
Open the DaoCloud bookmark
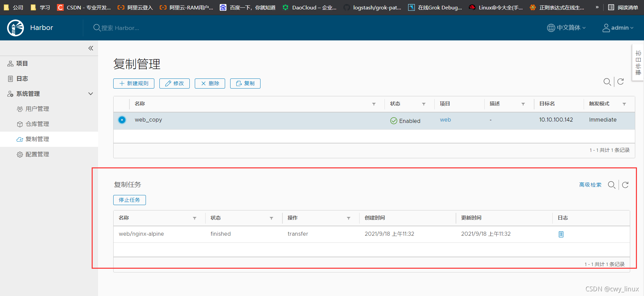click(309, 7)
